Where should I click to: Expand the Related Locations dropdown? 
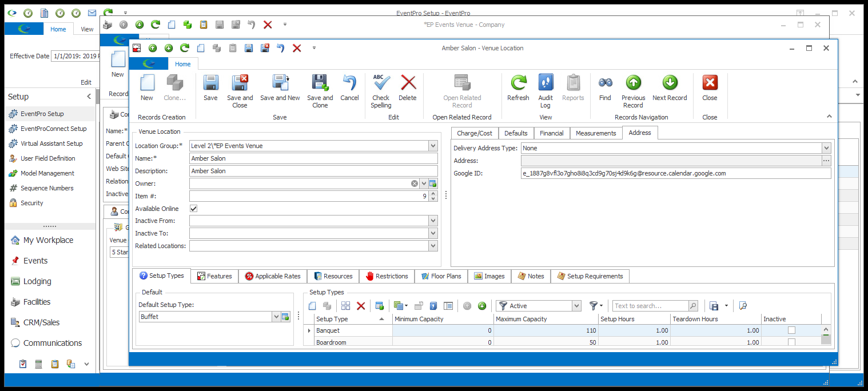click(x=433, y=246)
